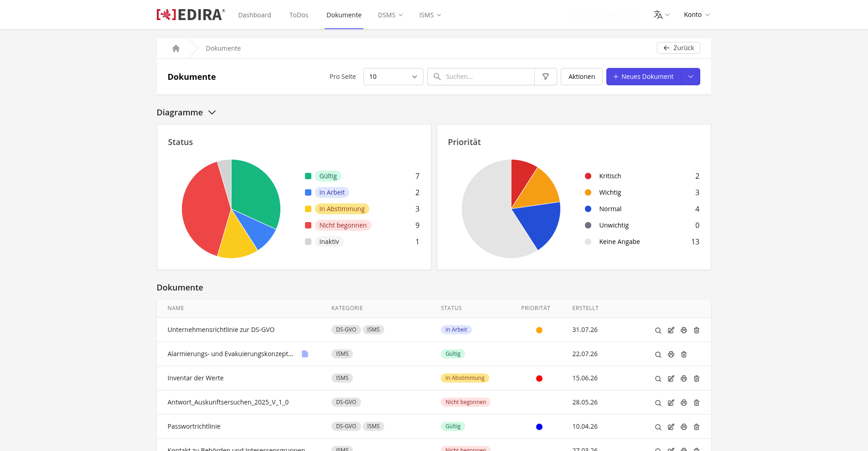
Task: Expand the Neues Dokument arrow dropdown
Action: 691,77
